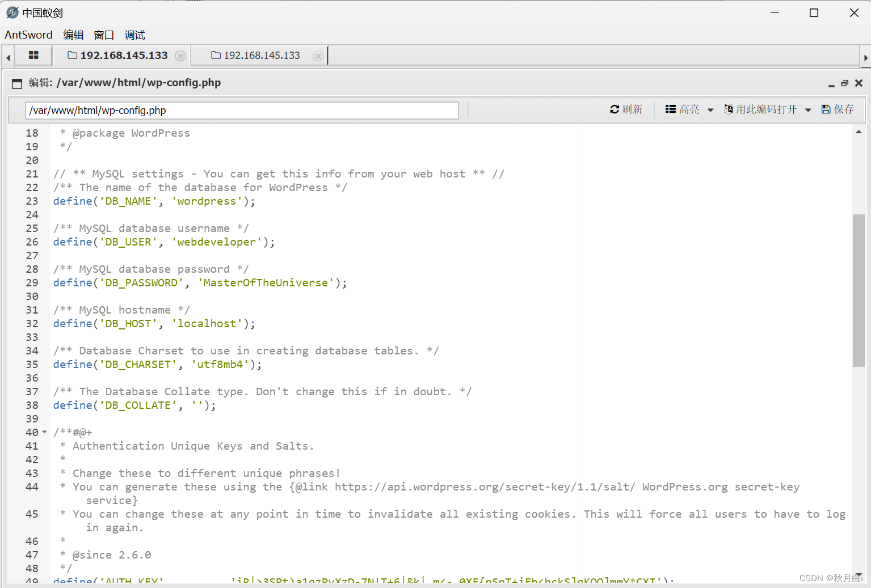Click the AntSword logo in the title bar
Screen dimensions: 871x588
[11, 12]
